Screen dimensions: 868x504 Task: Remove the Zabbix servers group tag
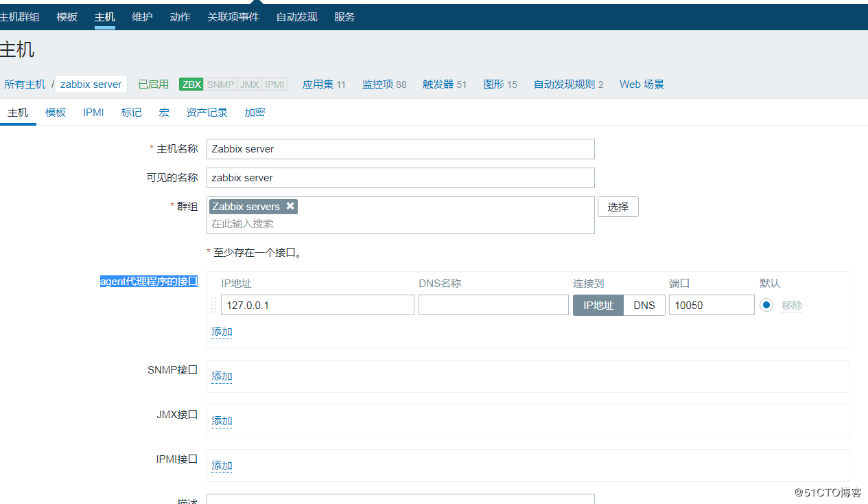tap(290, 206)
